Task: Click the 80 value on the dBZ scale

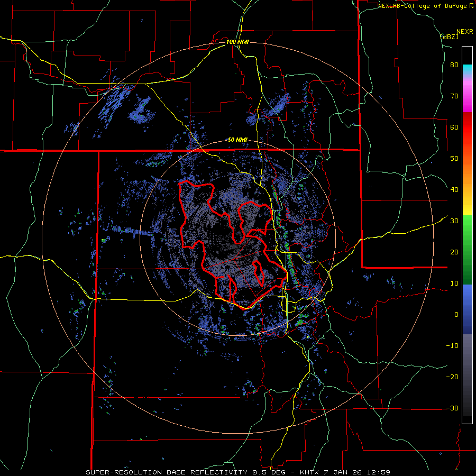Action: pyautogui.click(x=454, y=65)
